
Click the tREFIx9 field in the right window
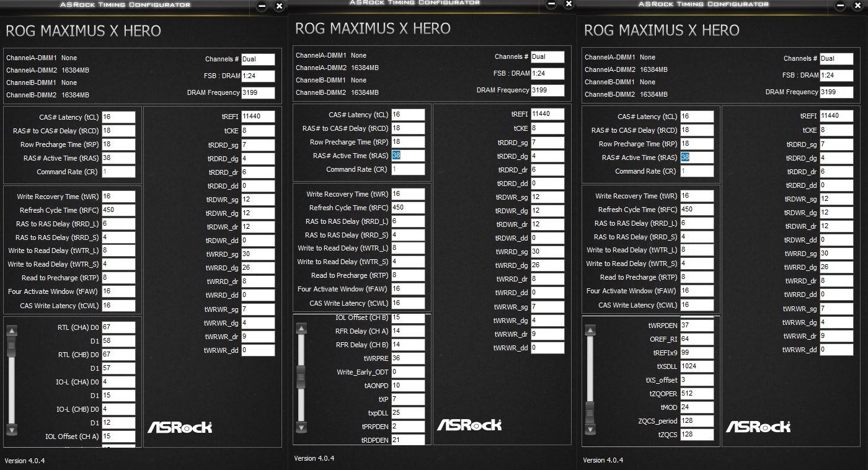pyautogui.click(x=697, y=353)
